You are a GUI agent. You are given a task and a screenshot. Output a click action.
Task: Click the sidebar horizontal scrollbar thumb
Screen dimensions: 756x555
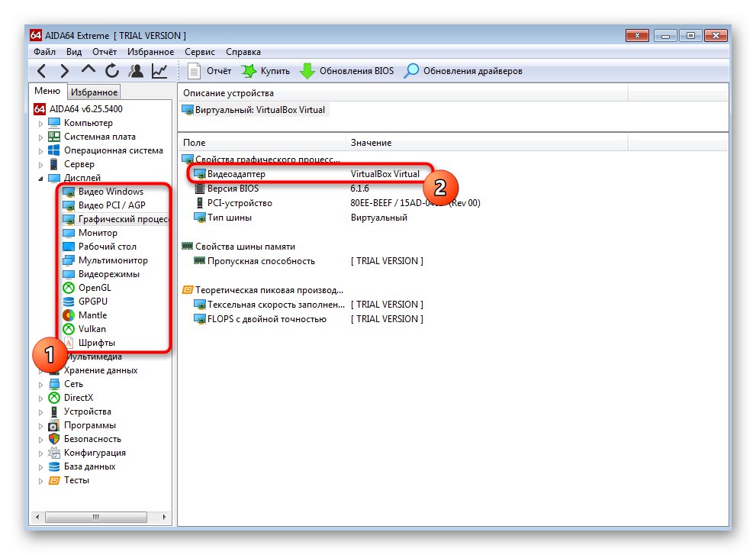(96, 517)
